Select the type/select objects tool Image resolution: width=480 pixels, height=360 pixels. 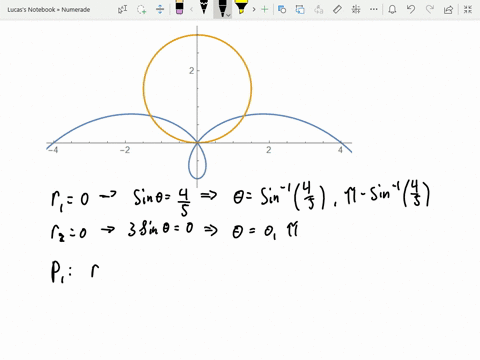(123, 9)
